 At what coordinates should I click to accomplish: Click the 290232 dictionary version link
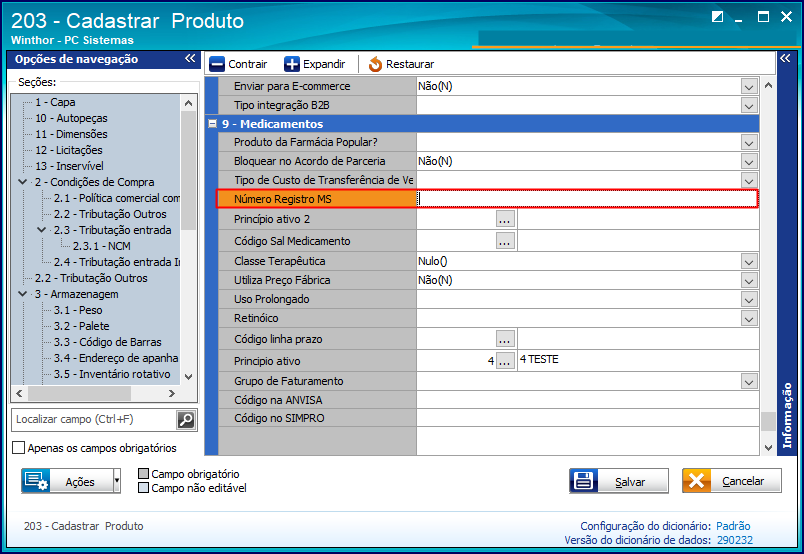(x=735, y=540)
